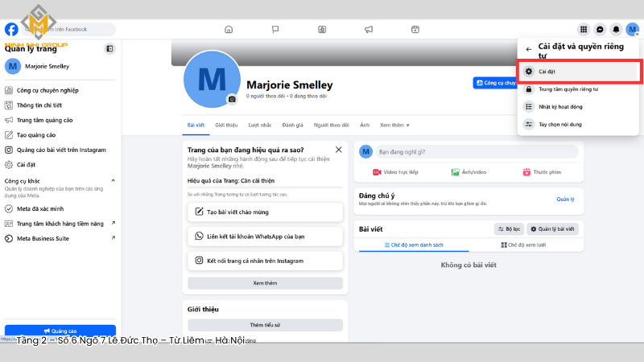Viewport: 644px width, 362px height.
Task: Expand the Xem thêm tab dropdown
Action: [x=394, y=125]
